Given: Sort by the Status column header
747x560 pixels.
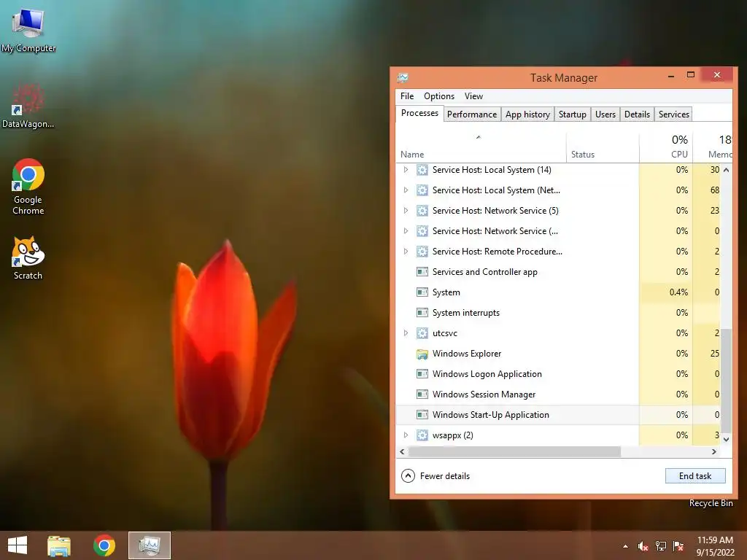Looking at the screenshot, I should 603,147.
